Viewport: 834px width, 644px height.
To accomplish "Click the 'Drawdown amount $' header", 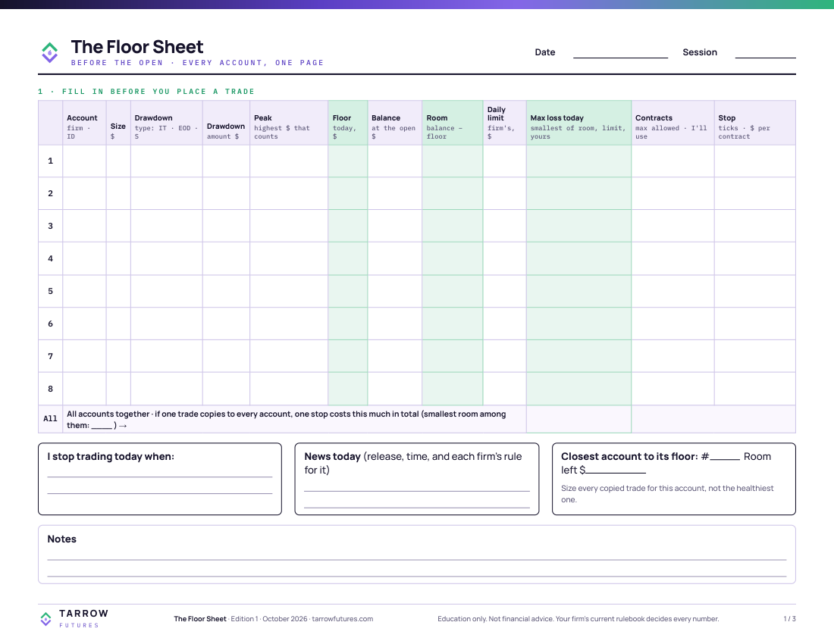I will (x=226, y=123).
